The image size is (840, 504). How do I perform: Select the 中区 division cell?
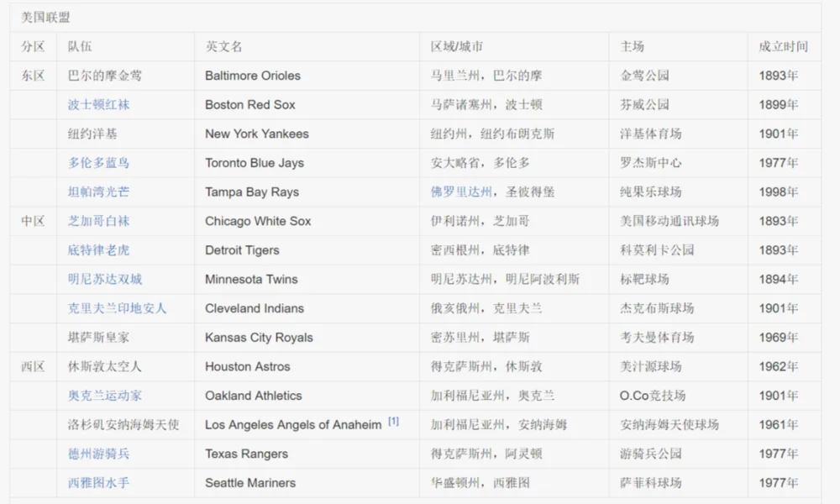tap(34, 221)
